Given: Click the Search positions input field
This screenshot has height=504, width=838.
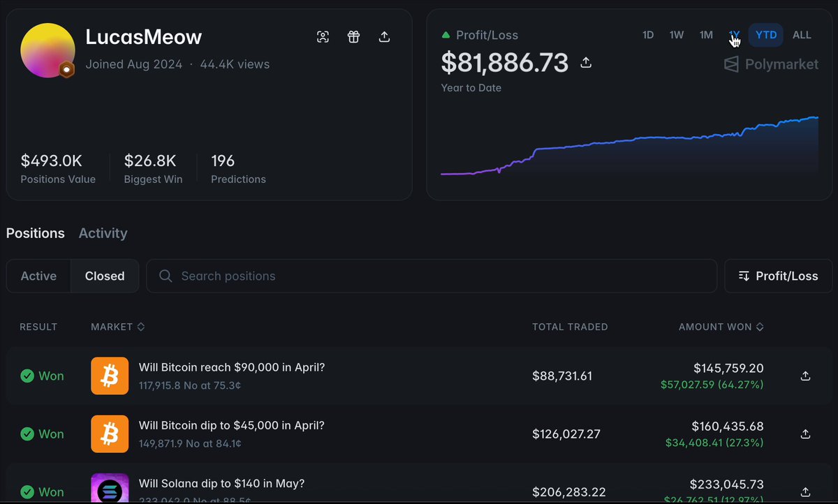Looking at the screenshot, I should click(x=432, y=276).
